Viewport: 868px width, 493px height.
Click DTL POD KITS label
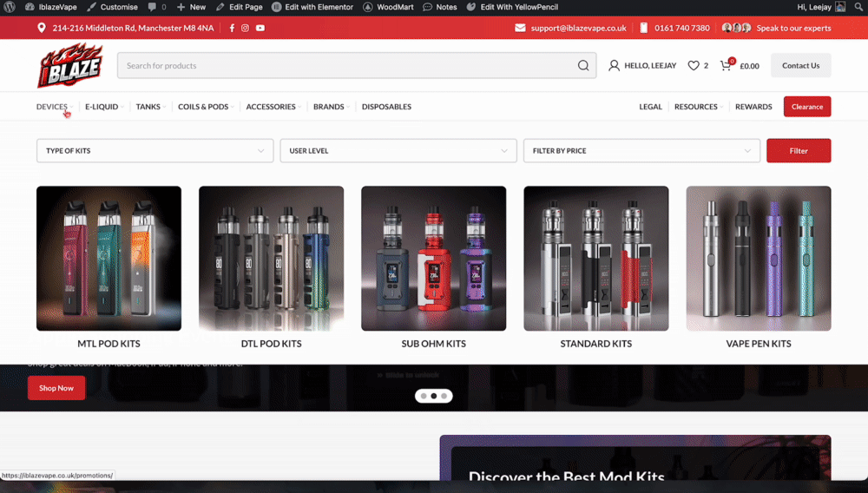(271, 344)
